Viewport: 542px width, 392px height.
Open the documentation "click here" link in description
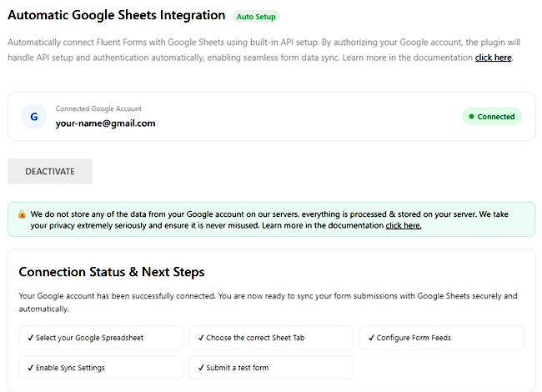click(x=494, y=58)
